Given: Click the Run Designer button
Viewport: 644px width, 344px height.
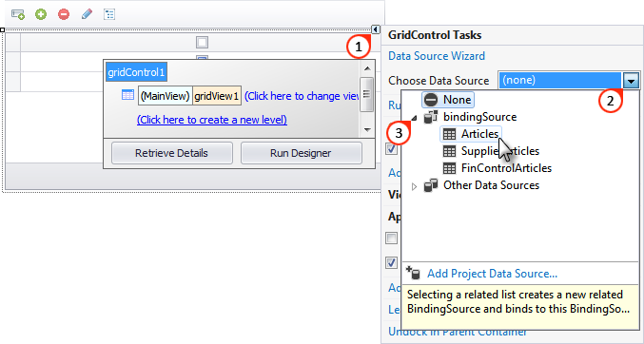Looking at the screenshot, I should click(x=301, y=153).
